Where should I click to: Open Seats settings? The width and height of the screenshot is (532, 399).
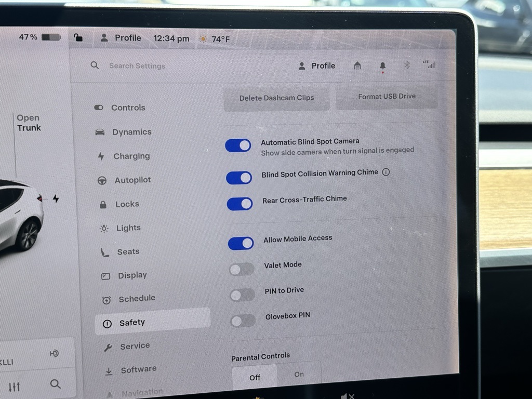pos(120,252)
